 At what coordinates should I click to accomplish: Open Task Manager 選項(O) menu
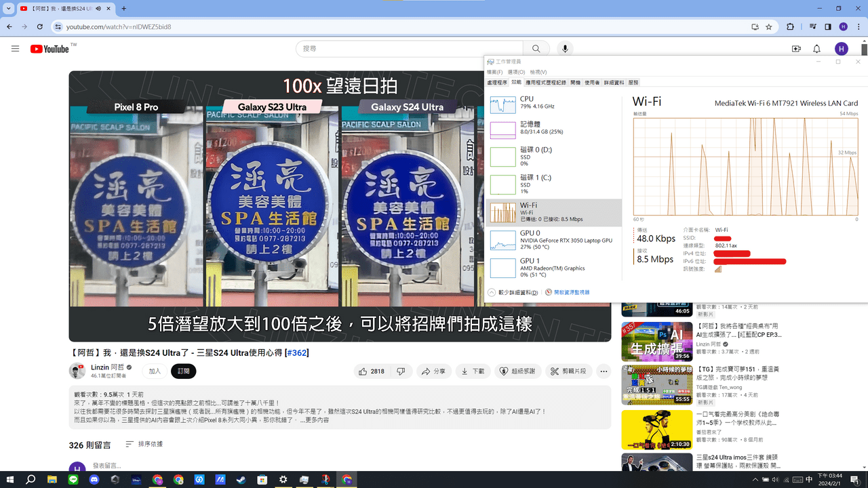(x=517, y=72)
